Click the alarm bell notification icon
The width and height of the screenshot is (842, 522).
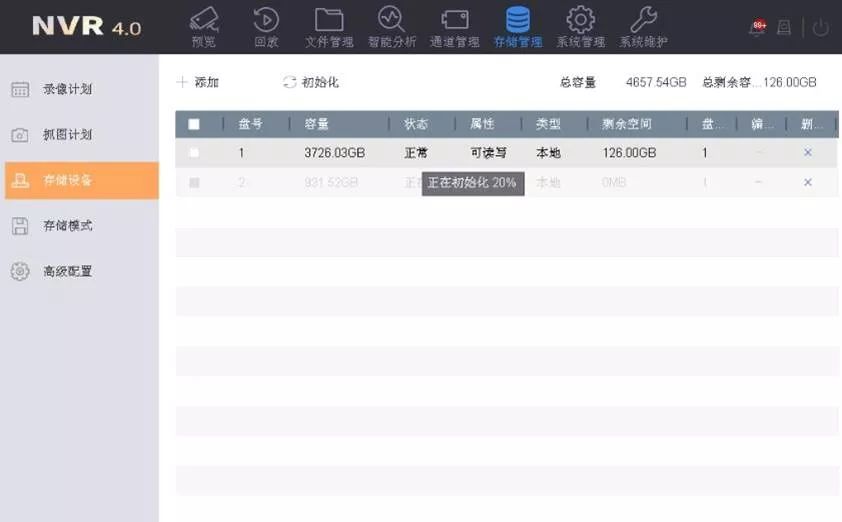pos(757,28)
